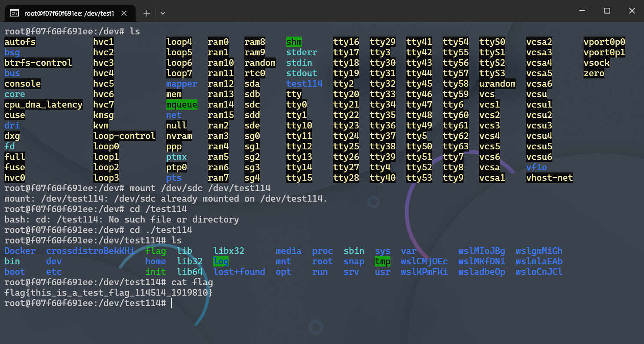This screenshot has height=344, width=644.
Task: Click 'libx32' entry
Action: click(229, 251)
